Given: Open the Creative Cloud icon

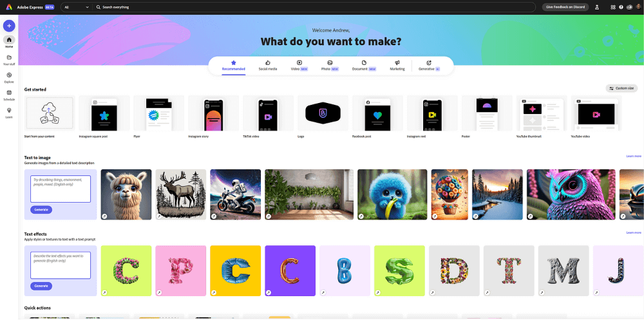Looking at the screenshot, I should click(629, 7).
